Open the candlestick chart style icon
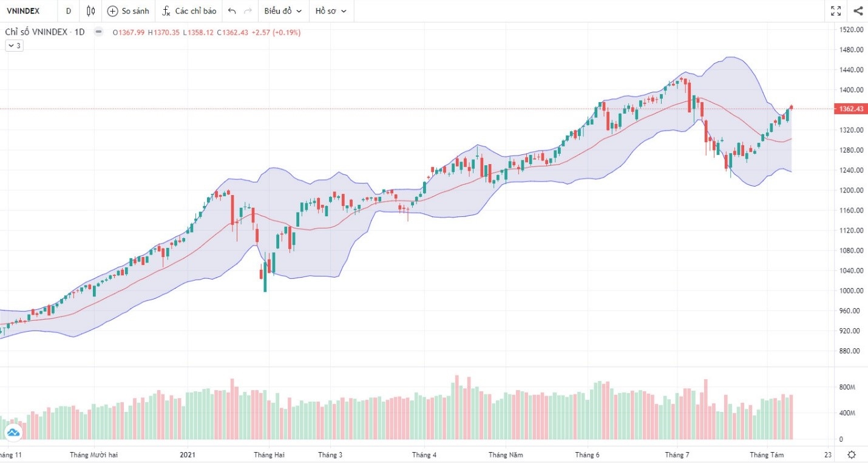This screenshot has width=868, height=463. coord(90,10)
